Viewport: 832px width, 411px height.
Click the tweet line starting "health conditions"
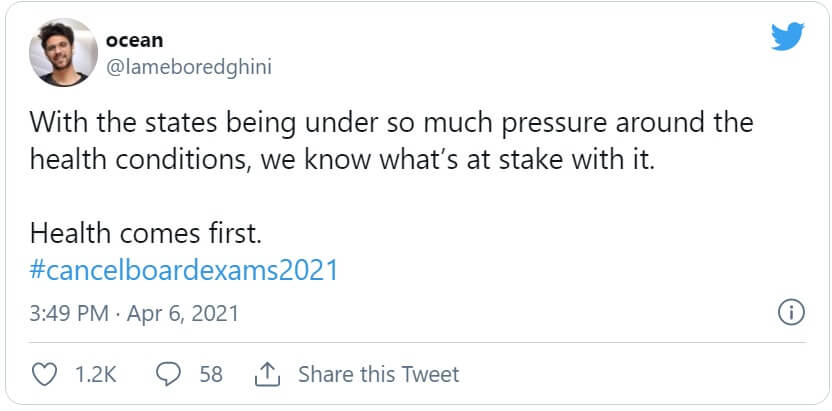point(342,160)
